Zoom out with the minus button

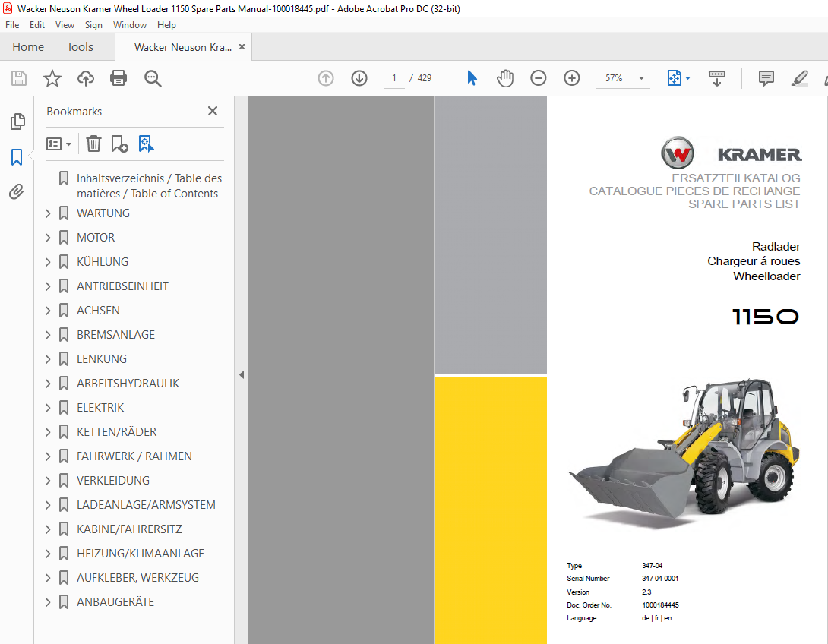tap(538, 79)
